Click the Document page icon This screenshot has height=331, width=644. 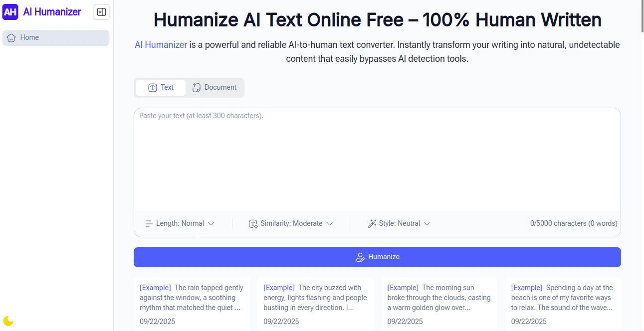(196, 87)
